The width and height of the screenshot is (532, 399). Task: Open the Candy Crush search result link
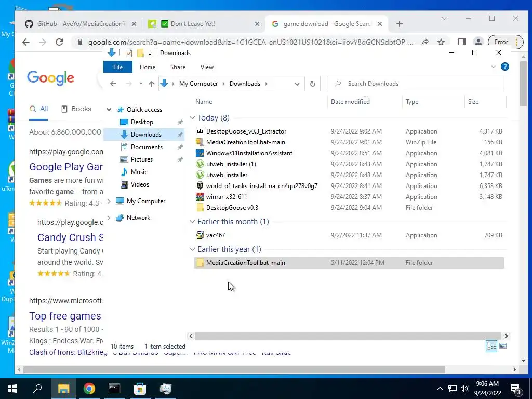(70, 237)
